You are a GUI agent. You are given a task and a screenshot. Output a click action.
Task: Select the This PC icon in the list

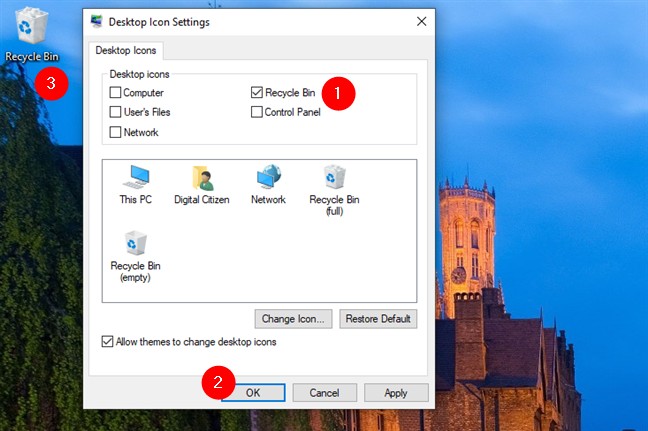[134, 181]
